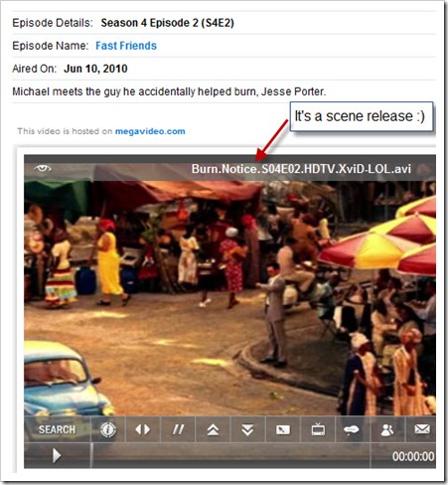The height and width of the screenshot is (485, 448).
Task: Click the double up-arrow icon
Action: pos(214,429)
